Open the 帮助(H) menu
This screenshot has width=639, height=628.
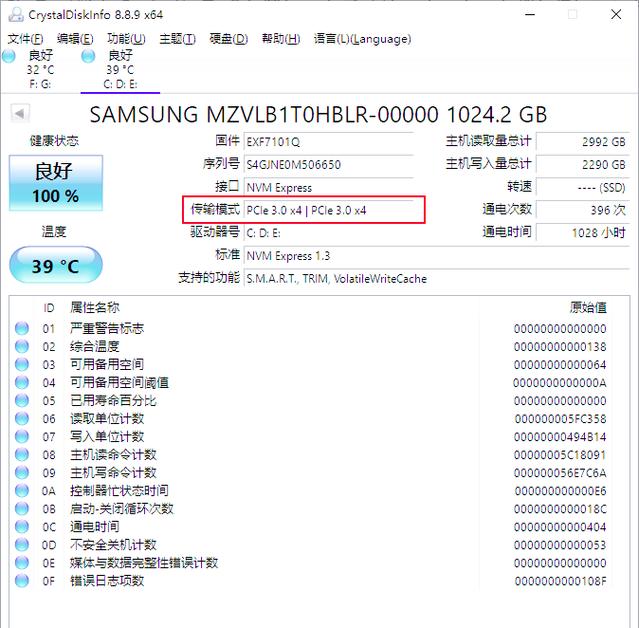(281, 39)
